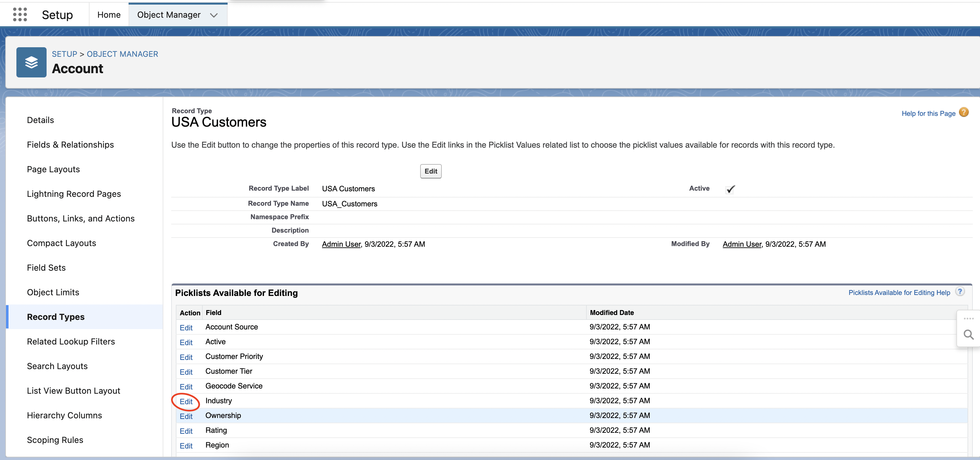Click the Picklists help question mark icon
Screen dimensions: 980x460
(960, 292)
